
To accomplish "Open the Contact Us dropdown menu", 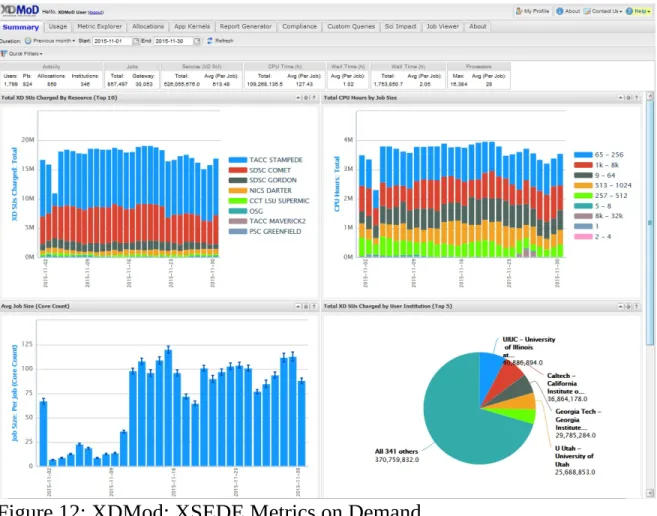I will [603, 11].
